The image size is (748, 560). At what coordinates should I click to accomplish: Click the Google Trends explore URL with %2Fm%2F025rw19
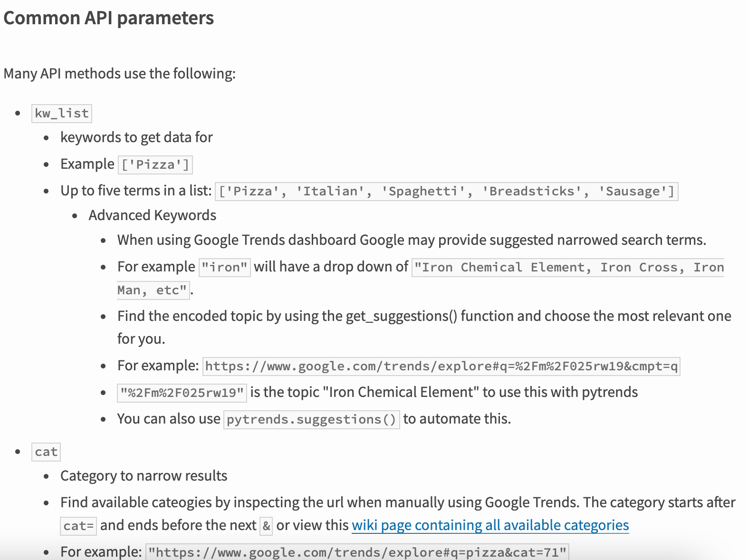click(441, 367)
